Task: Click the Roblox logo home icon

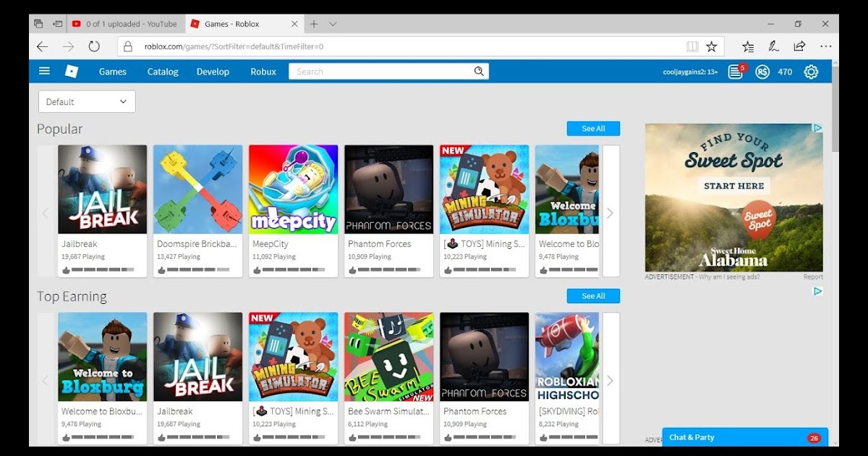Action: (71, 71)
